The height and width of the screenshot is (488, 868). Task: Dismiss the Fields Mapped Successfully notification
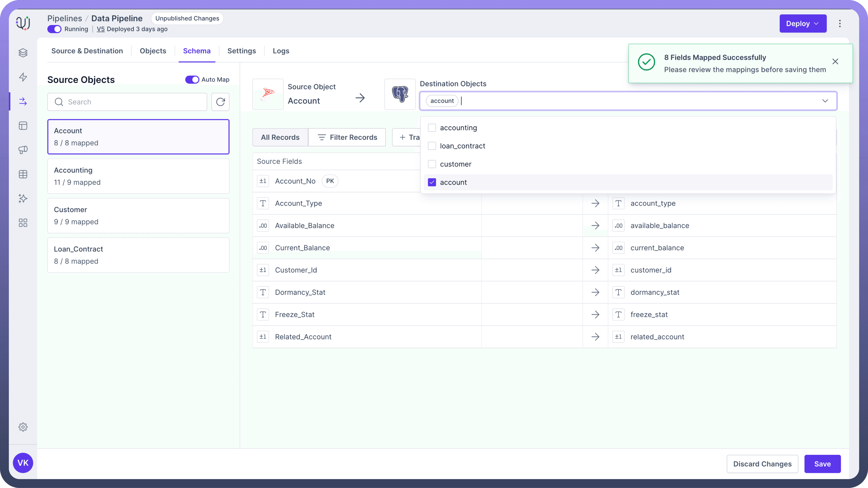pyautogui.click(x=835, y=61)
